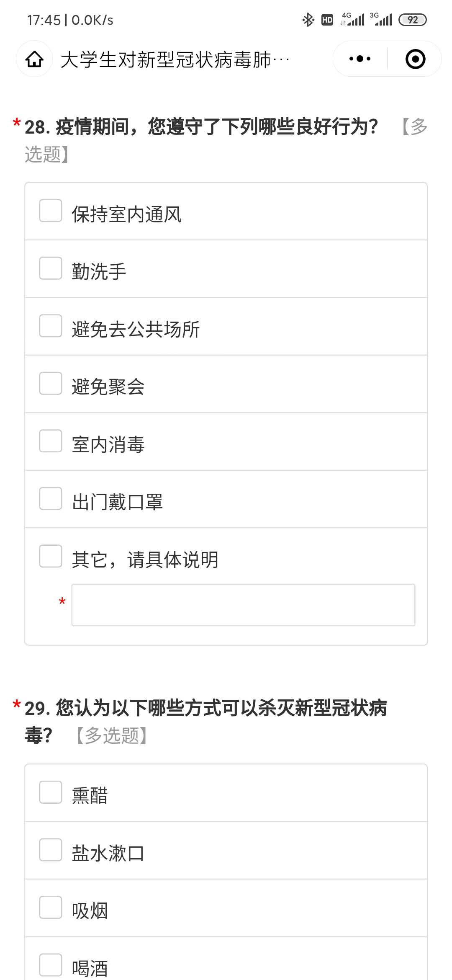The image size is (452, 980).
Task: Tap the HD call status icon
Action: [327, 20]
